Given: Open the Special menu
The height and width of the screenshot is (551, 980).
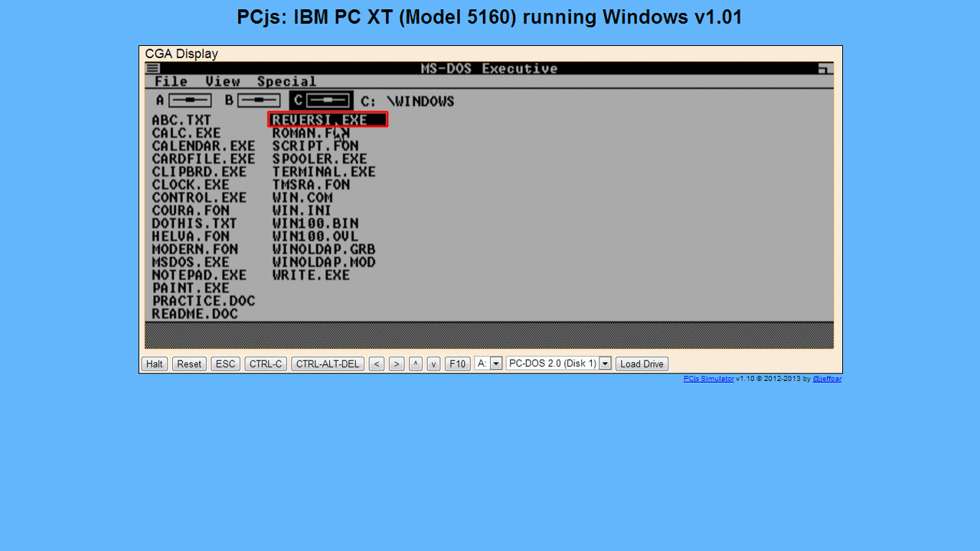Looking at the screenshot, I should pyautogui.click(x=286, y=81).
